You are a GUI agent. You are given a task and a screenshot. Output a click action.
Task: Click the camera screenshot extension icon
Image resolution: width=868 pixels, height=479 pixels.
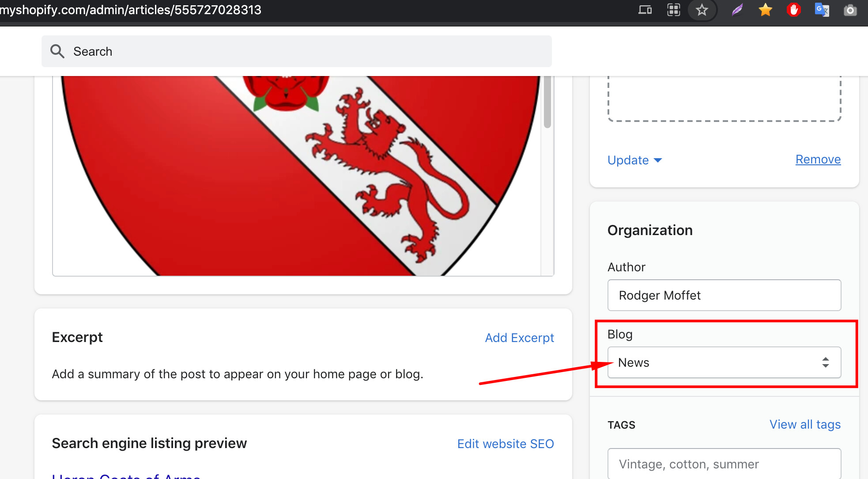pyautogui.click(x=850, y=10)
